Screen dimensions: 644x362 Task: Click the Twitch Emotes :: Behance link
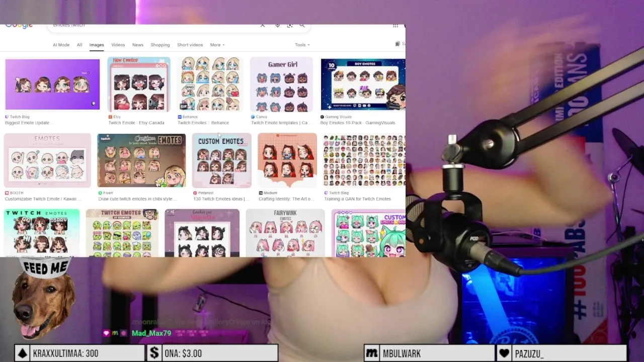coord(203,123)
